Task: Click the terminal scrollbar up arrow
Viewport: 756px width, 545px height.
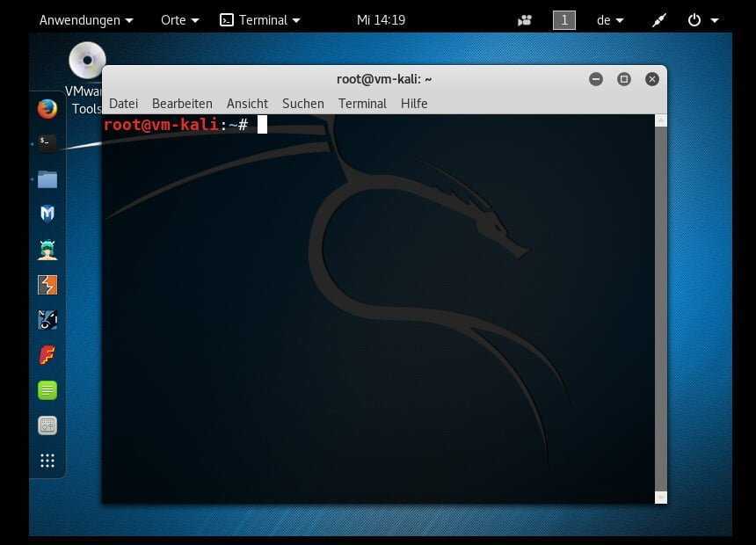Action: click(661, 120)
